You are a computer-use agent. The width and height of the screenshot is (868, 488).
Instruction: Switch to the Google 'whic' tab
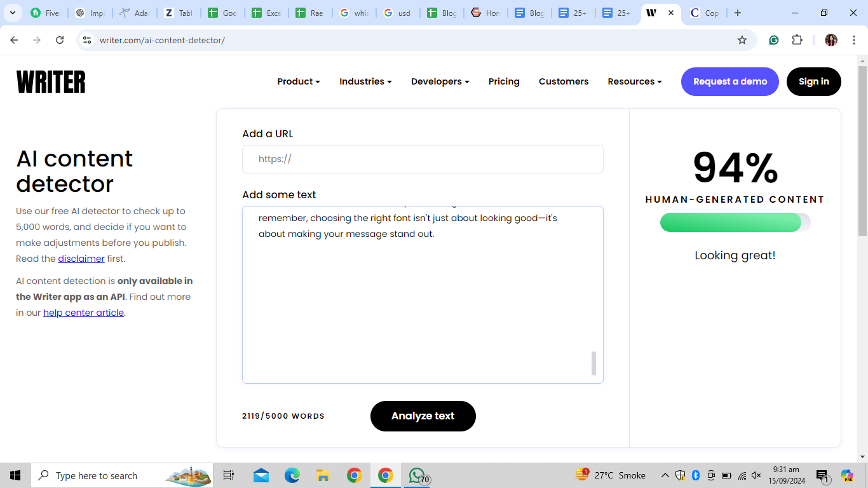pyautogui.click(x=355, y=13)
